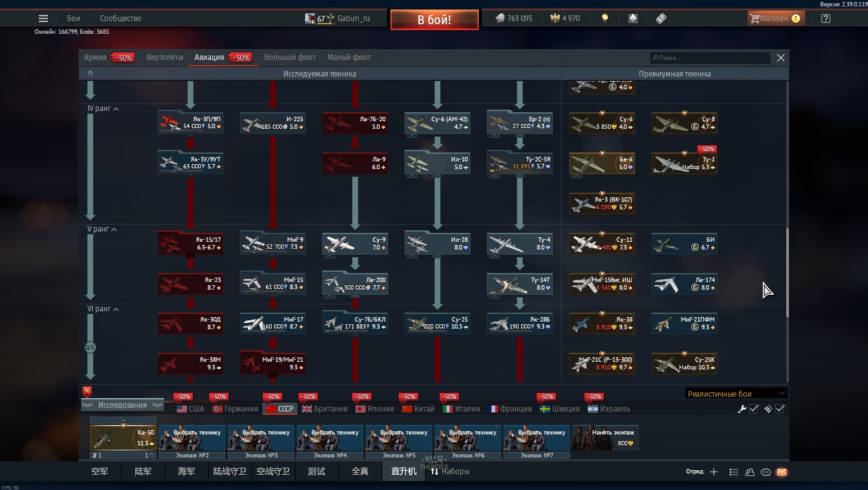Click the research tree vertical scrollbar
This screenshot has width=868, height=490.
[787, 272]
